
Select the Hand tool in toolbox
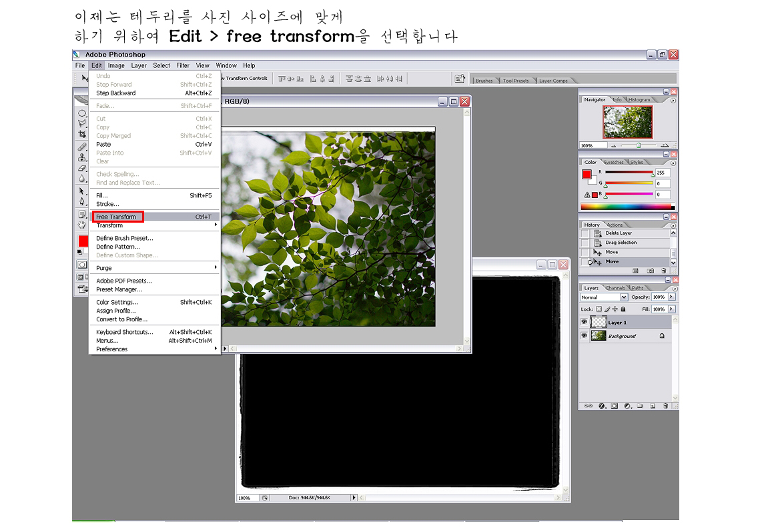(x=82, y=225)
